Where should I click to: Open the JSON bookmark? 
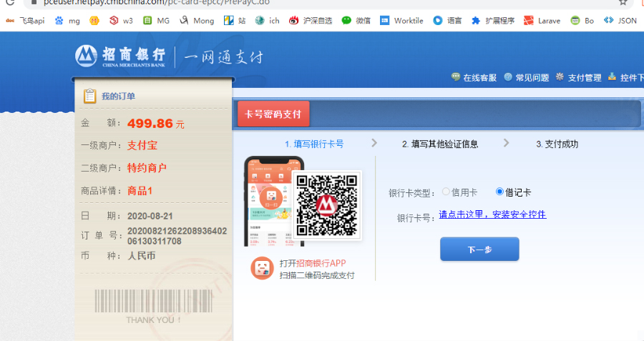pyautogui.click(x=620, y=21)
